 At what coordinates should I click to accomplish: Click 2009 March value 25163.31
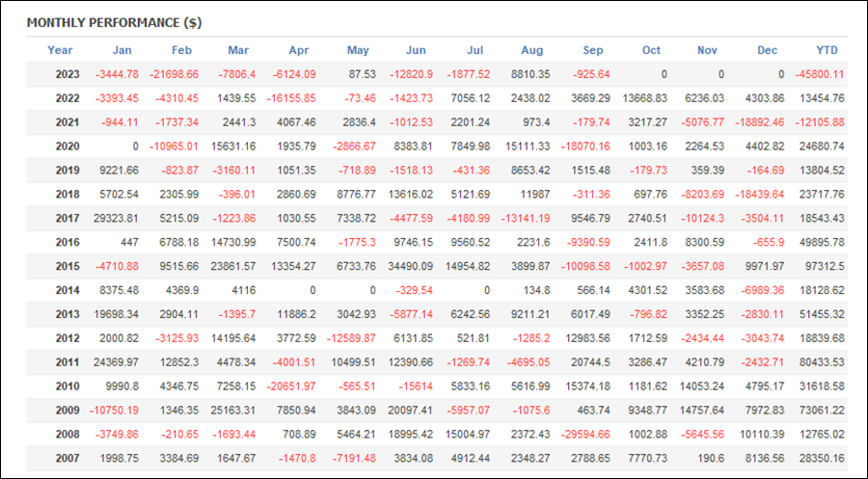pyautogui.click(x=233, y=411)
